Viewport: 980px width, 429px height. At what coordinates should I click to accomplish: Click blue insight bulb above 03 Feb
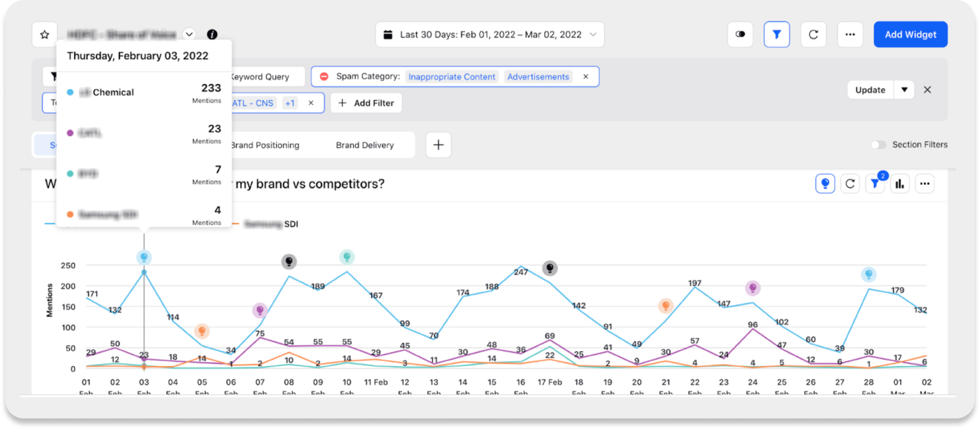[144, 257]
